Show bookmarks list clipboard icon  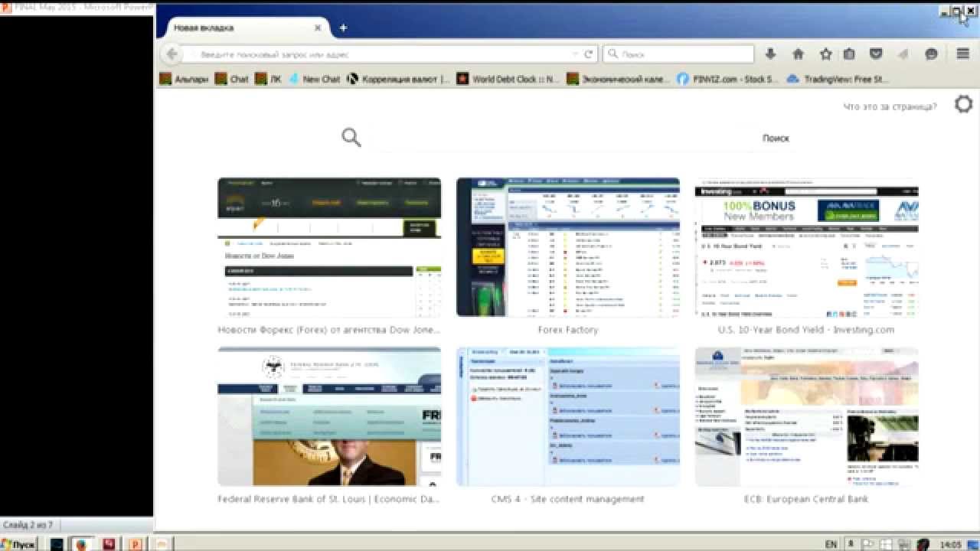849,54
